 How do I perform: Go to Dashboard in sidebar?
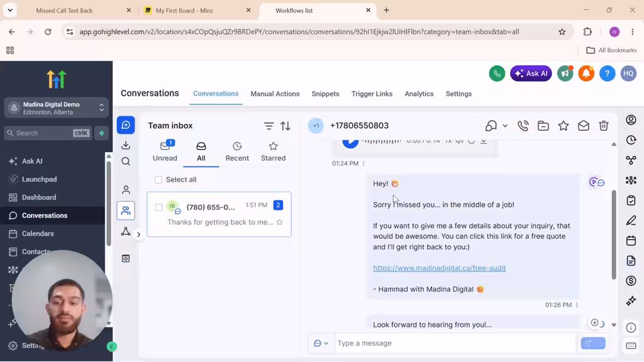click(x=38, y=197)
